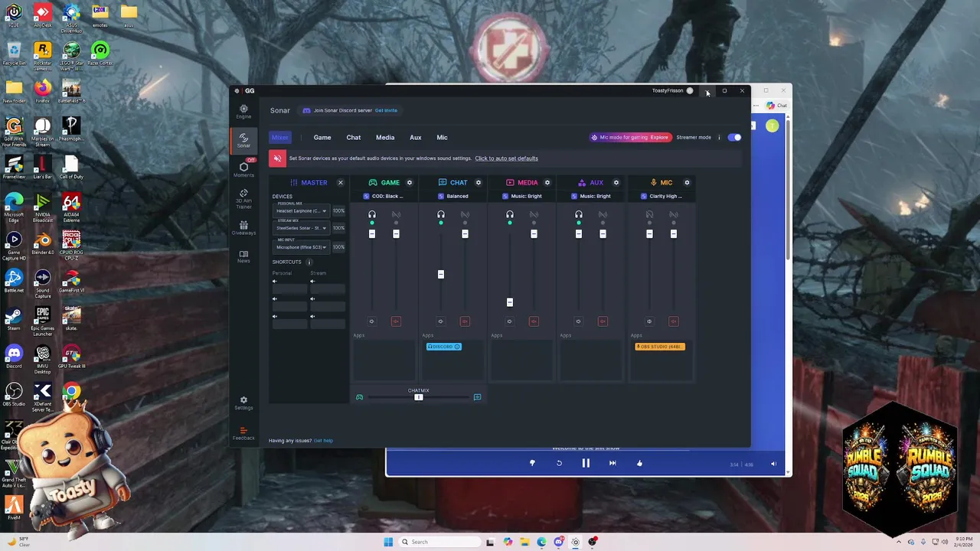Click thumbs up in background player
Viewport: 980px width, 551px height.
pyautogui.click(x=639, y=463)
